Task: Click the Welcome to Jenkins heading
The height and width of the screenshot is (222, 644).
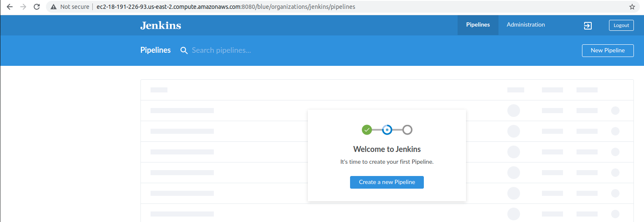Action: (387, 149)
